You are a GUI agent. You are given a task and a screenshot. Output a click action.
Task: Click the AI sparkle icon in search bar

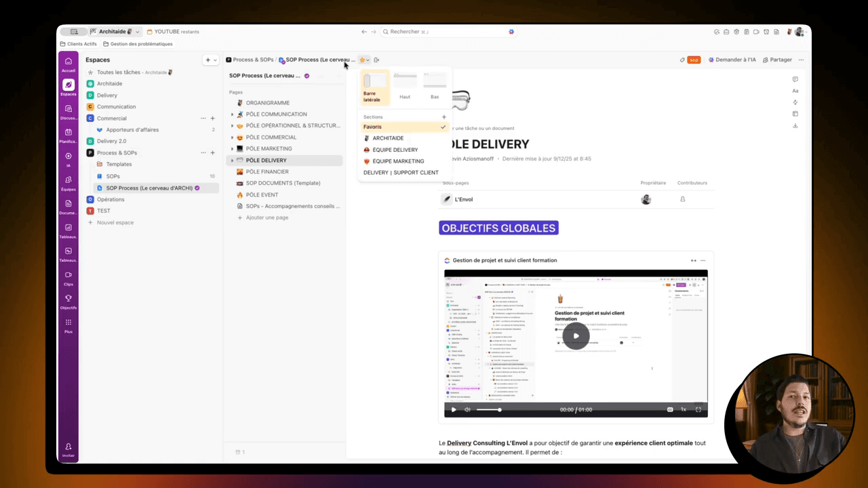[511, 32]
